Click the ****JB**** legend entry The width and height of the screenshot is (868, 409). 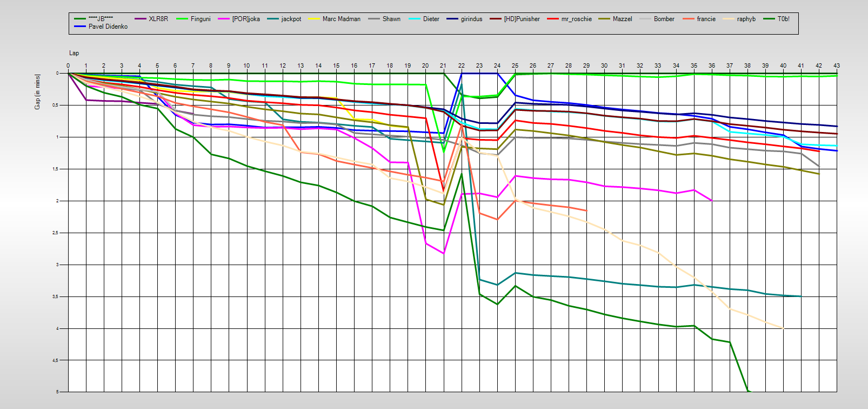click(x=101, y=19)
